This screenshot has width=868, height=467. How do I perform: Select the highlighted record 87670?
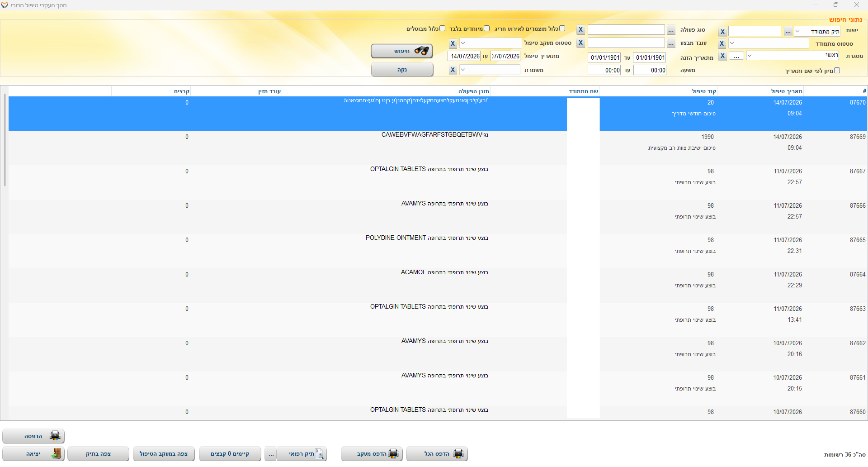(438, 114)
